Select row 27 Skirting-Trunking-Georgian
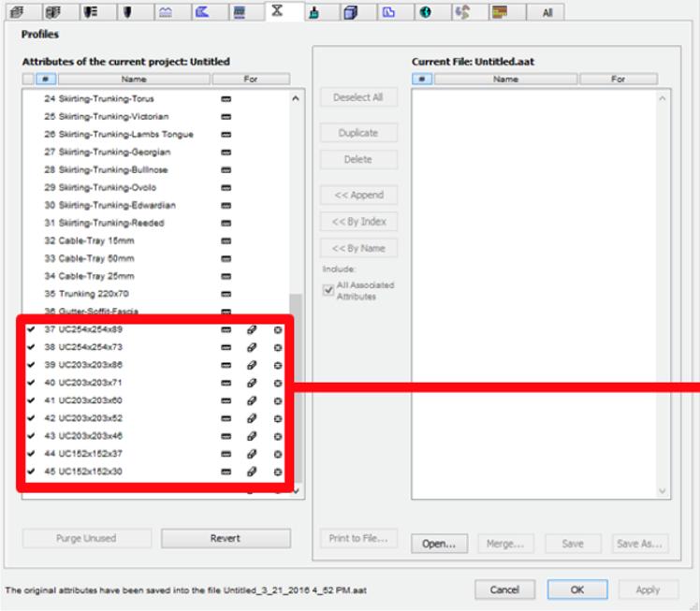The width and height of the screenshot is (700, 611). coord(156,153)
